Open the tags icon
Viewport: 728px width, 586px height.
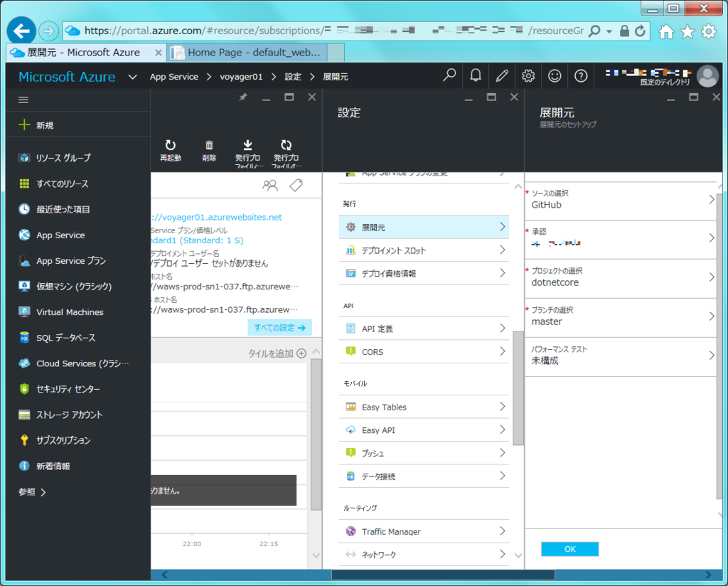pos(296,186)
